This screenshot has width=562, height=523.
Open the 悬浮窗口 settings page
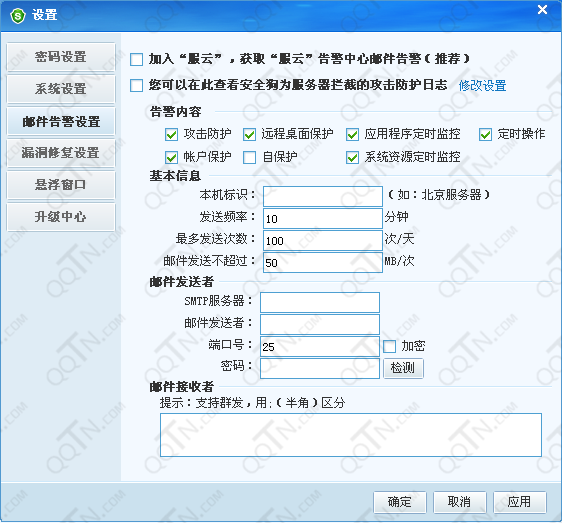pyautogui.click(x=61, y=185)
